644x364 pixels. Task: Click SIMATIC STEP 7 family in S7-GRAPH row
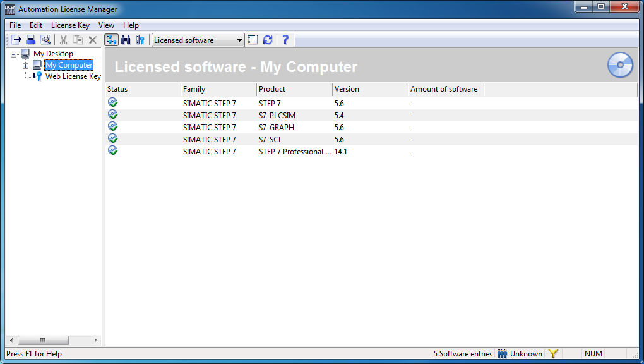point(210,128)
